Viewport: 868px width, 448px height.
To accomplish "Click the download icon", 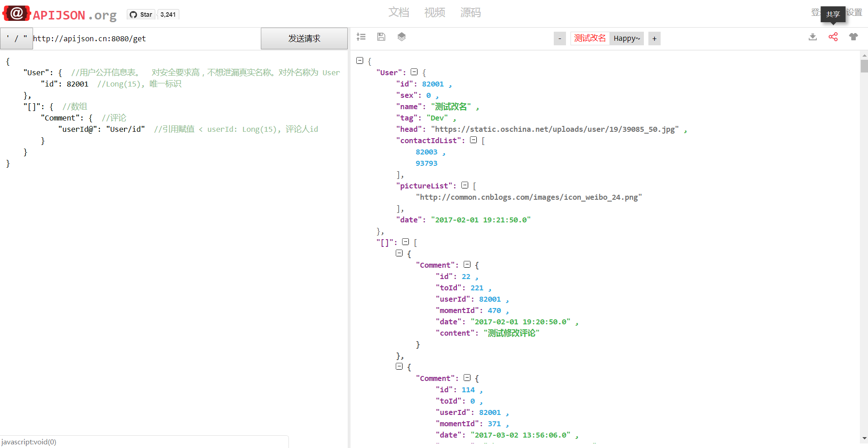I will (813, 37).
